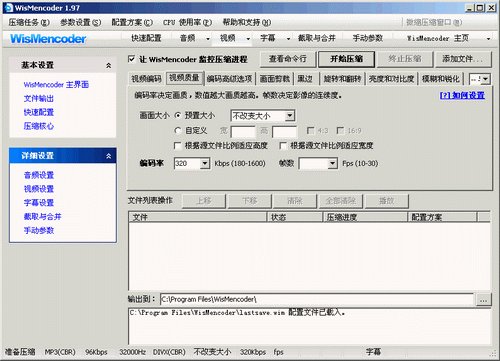Click the 上移 file list button
Screen dimensions: 500x361
[x=204, y=201]
